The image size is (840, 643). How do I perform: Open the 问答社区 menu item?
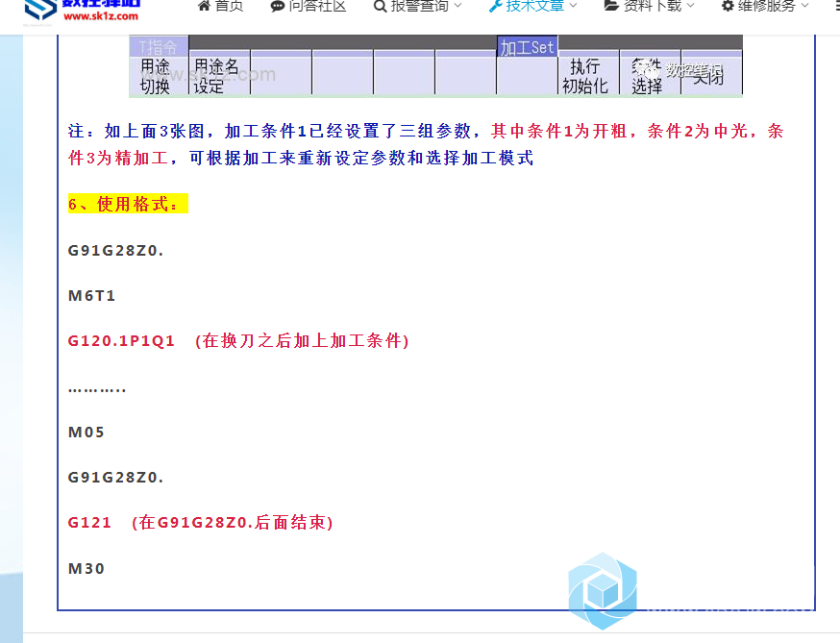click(309, 6)
